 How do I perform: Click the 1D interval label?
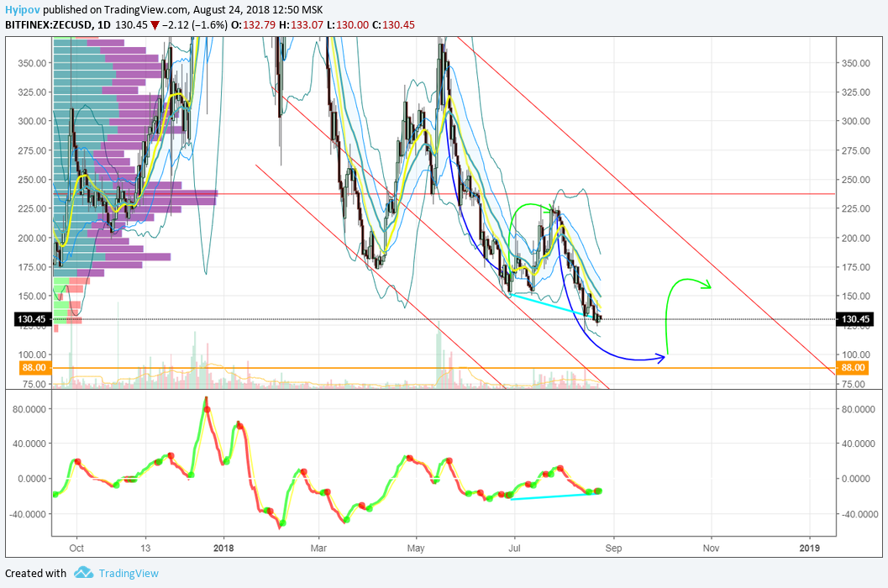[103, 25]
